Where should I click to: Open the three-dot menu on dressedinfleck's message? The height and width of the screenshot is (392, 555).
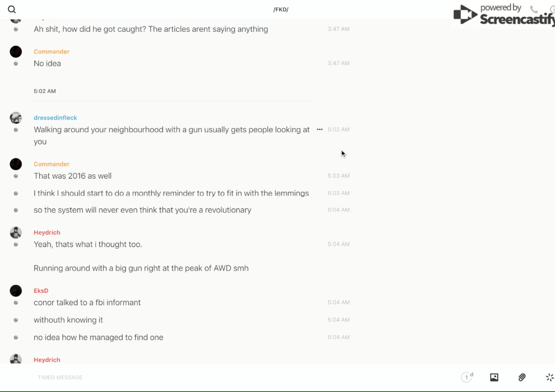click(320, 129)
